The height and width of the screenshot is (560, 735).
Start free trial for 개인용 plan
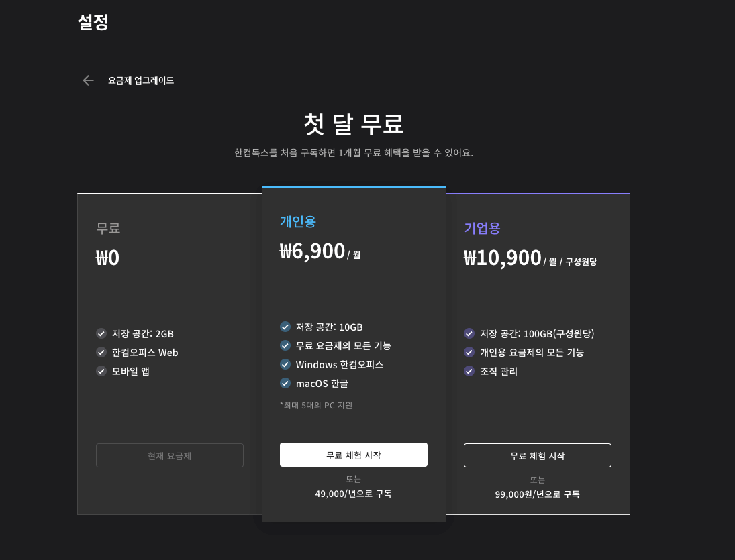tap(353, 454)
